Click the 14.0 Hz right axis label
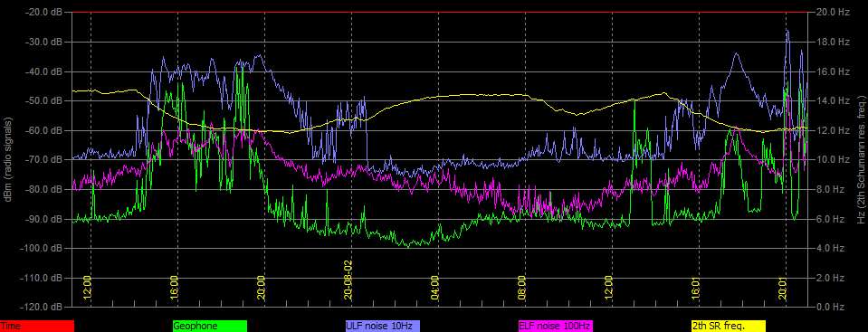Viewport: 868px width, 332px height. [832, 100]
